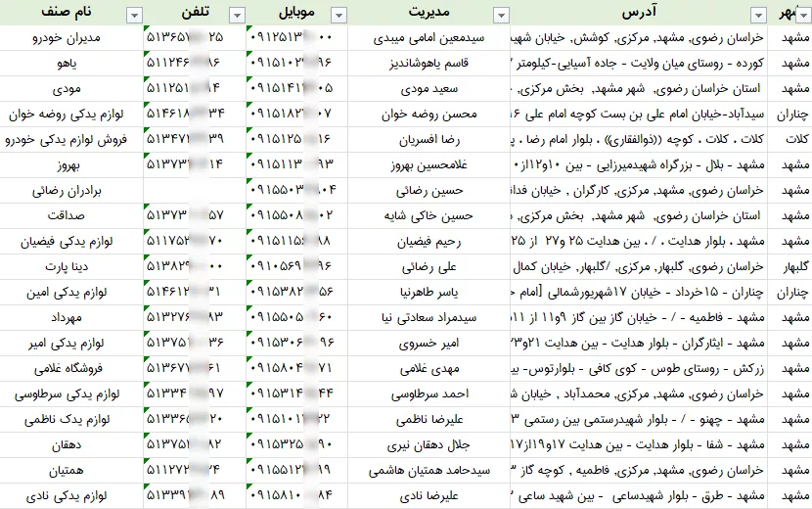Open the filter dropdown for موبایل column

coord(338,16)
